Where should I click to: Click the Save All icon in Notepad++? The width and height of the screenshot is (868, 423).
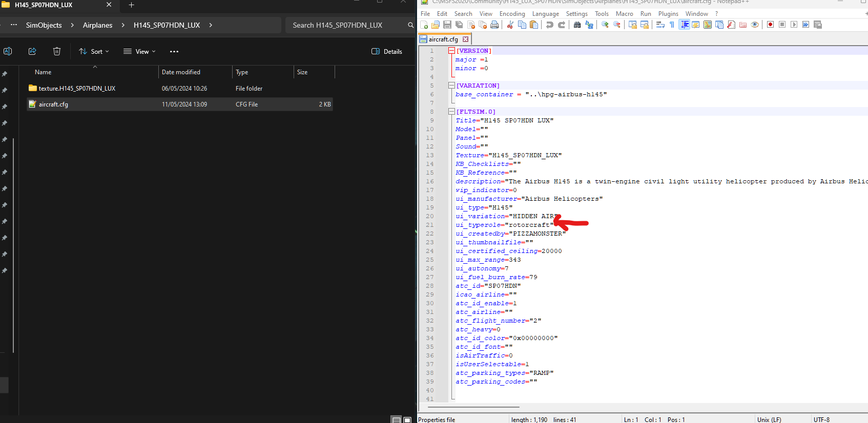(x=459, y=25)
